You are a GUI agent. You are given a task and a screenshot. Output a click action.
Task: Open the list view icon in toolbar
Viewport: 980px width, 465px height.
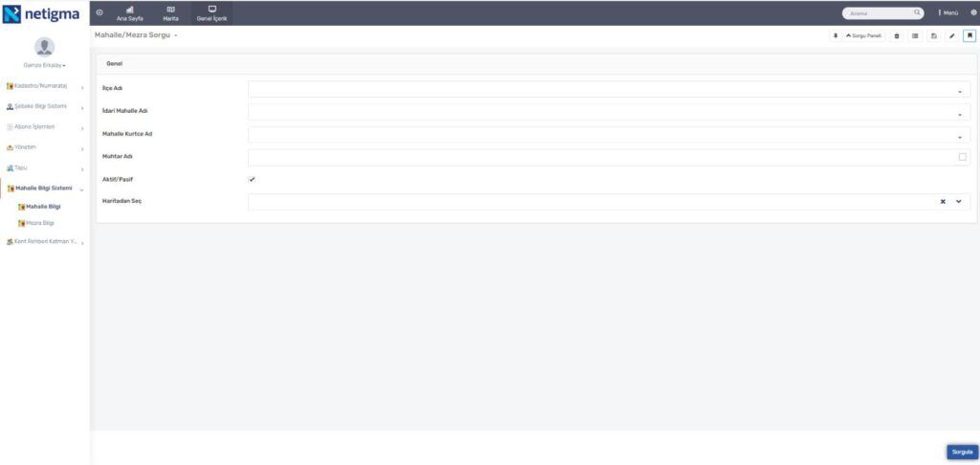(x=915, y=36)
